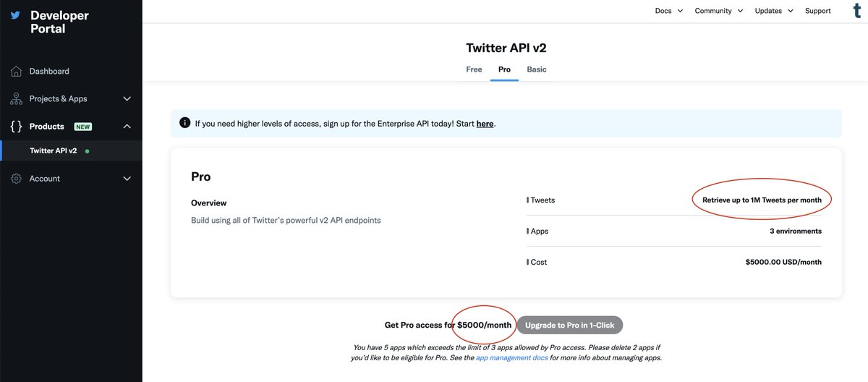Click Products menu item label
The height and width of the screenshot is (382, 868).
click(x=46, y=127)
